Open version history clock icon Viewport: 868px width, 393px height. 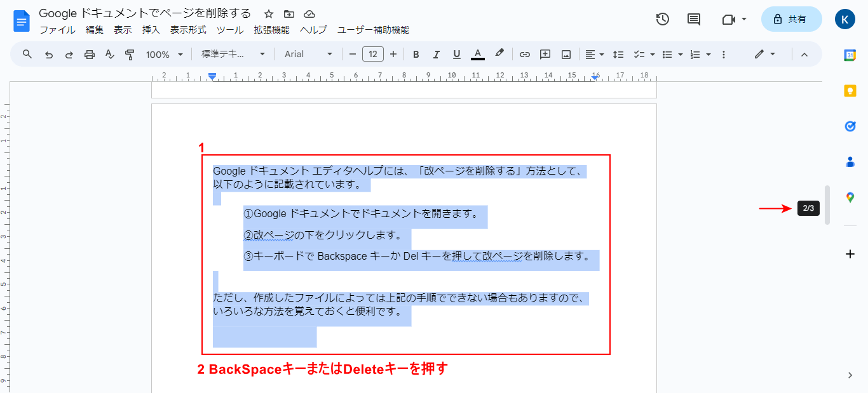click(x=663, y=19)
